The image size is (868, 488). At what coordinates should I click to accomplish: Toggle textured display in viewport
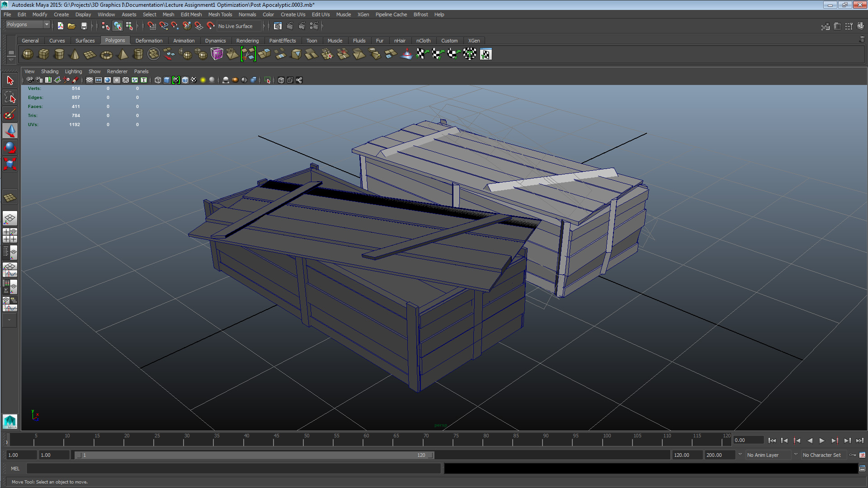[x=194, y=80]
